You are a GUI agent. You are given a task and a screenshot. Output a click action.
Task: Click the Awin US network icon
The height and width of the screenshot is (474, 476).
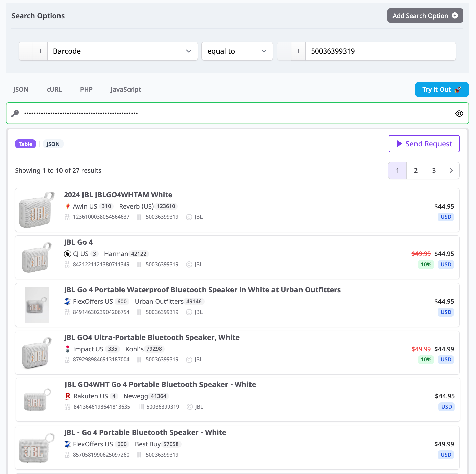click(x=68, y=206)
